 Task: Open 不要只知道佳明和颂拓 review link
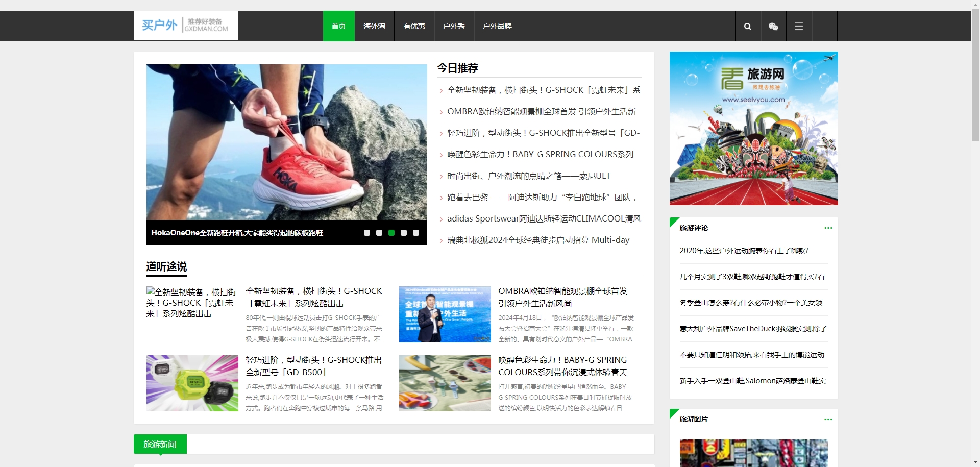(752, 355)
